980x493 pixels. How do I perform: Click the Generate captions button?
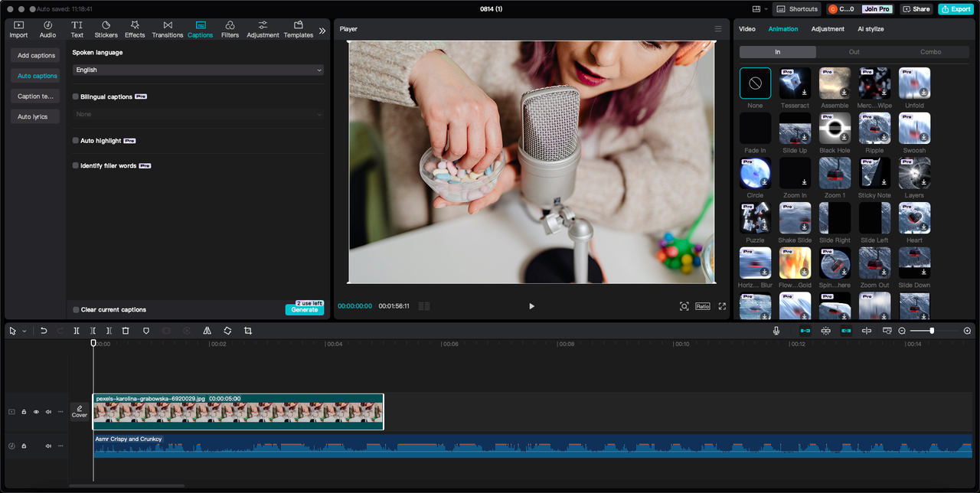pyautogui.click(x=304, y=310)
